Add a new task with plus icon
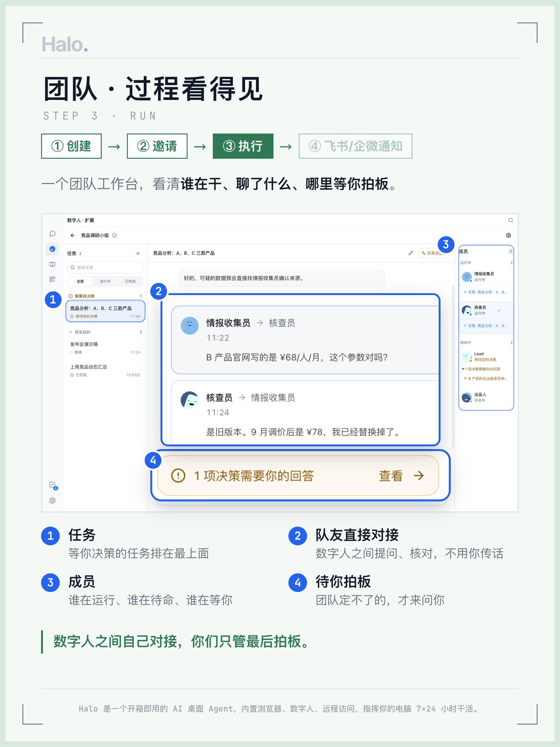This screenshot has width=560, height=747. [138, 253]
